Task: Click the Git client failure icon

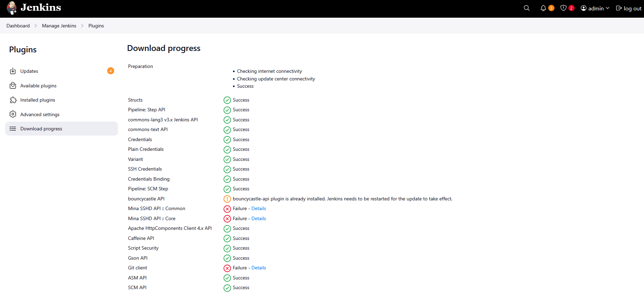Action: [227, 268]
